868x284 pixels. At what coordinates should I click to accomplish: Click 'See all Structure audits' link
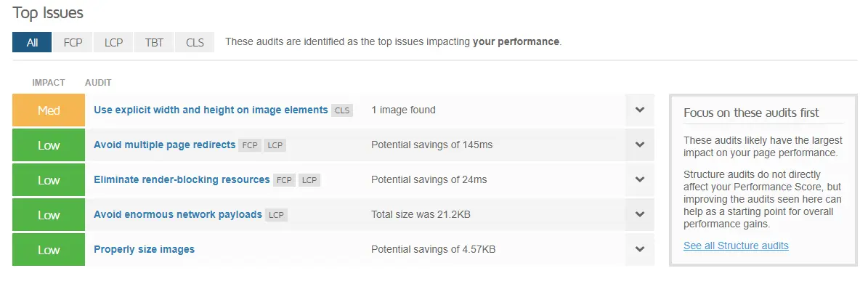(x=736, y=246)
